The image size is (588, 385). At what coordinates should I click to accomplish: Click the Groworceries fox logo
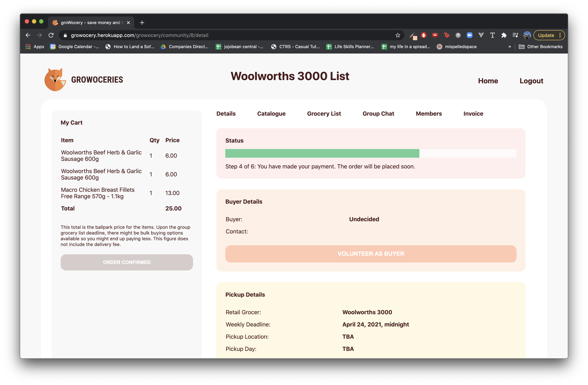[55, 79]
